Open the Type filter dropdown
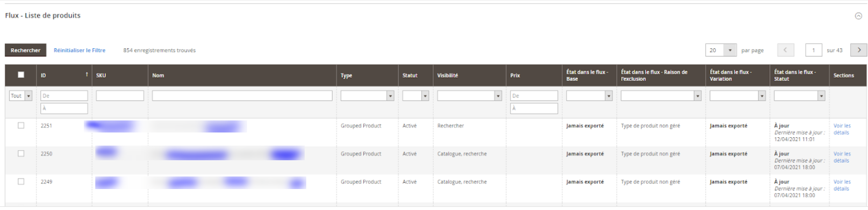 (367, 96)
